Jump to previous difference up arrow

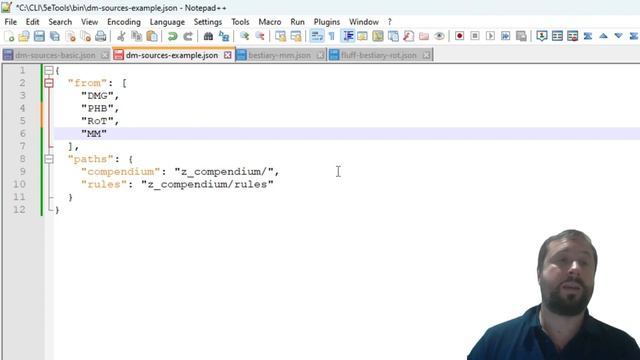tap(603, 36)
